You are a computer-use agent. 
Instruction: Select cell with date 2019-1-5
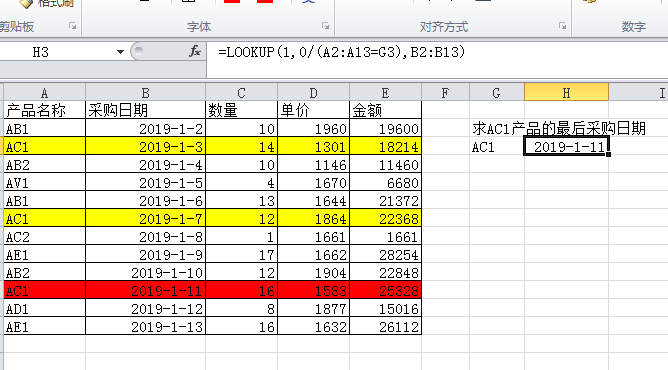[x=145, y=182]
